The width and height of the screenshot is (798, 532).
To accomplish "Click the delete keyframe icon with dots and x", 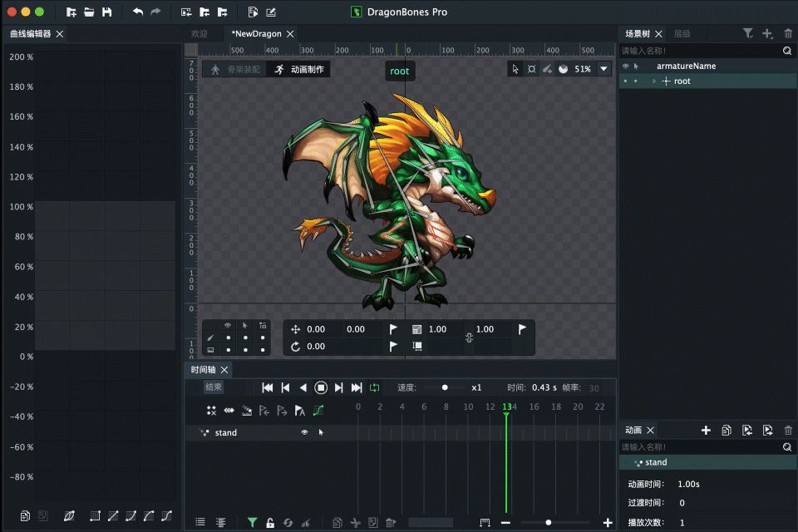I will point(211,411).
